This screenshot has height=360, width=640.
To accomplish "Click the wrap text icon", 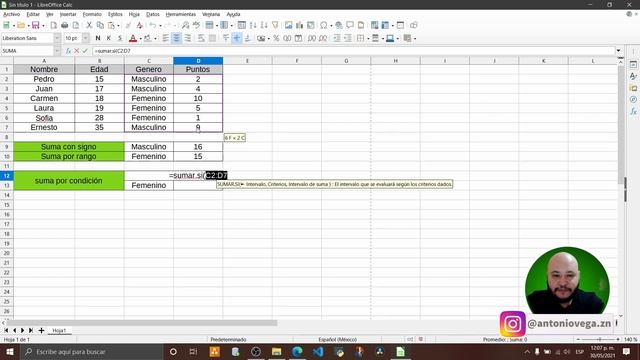I will [201, 38].
